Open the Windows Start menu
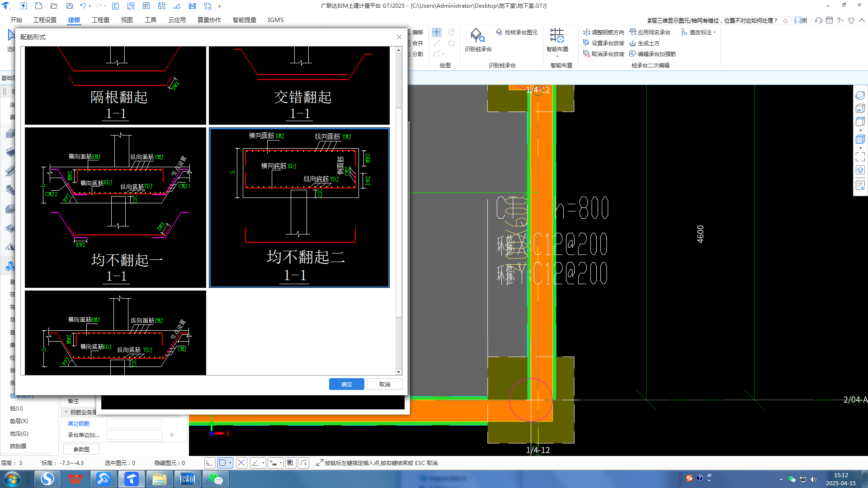This screenshot has height=488, width=868. pos(12,479)
